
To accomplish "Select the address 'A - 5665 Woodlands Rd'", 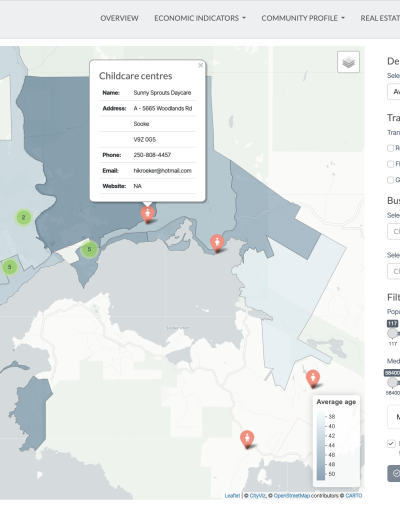I will (x=163, y=108).
